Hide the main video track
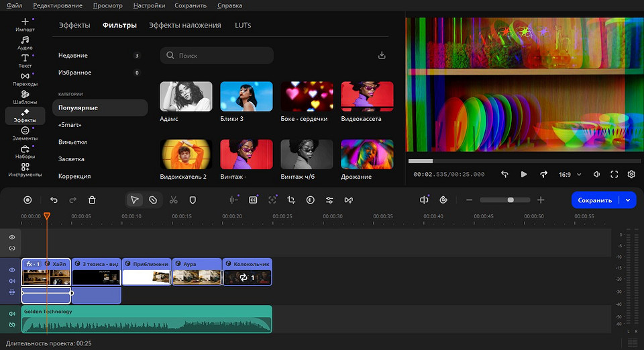The width and height of the screenshot is (644, 350). [12, 270]
